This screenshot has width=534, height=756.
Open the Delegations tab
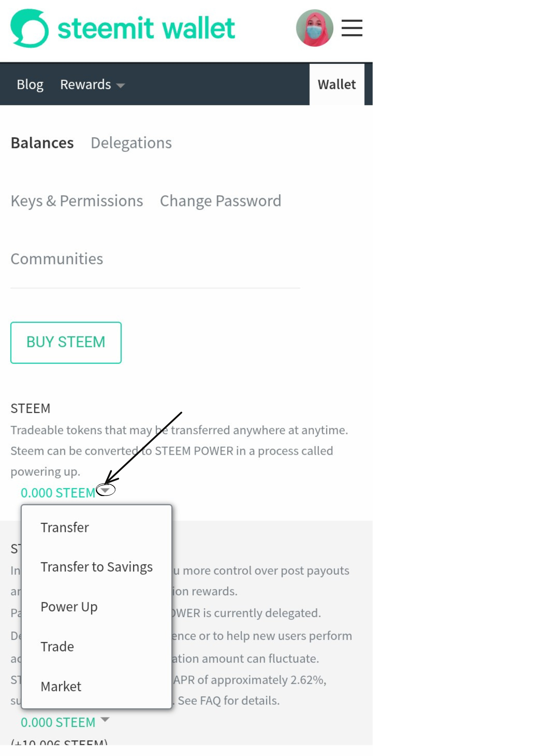coord(131,143)
